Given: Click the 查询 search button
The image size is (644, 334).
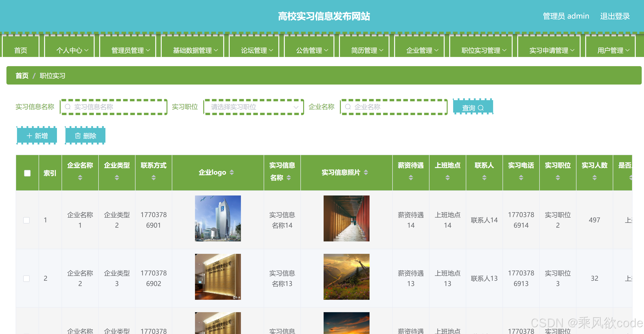Looking at the screenshot, I should [473, 108].
